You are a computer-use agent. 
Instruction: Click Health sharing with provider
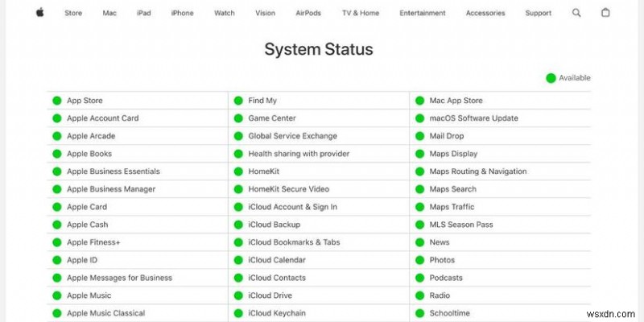pos(299,154)
